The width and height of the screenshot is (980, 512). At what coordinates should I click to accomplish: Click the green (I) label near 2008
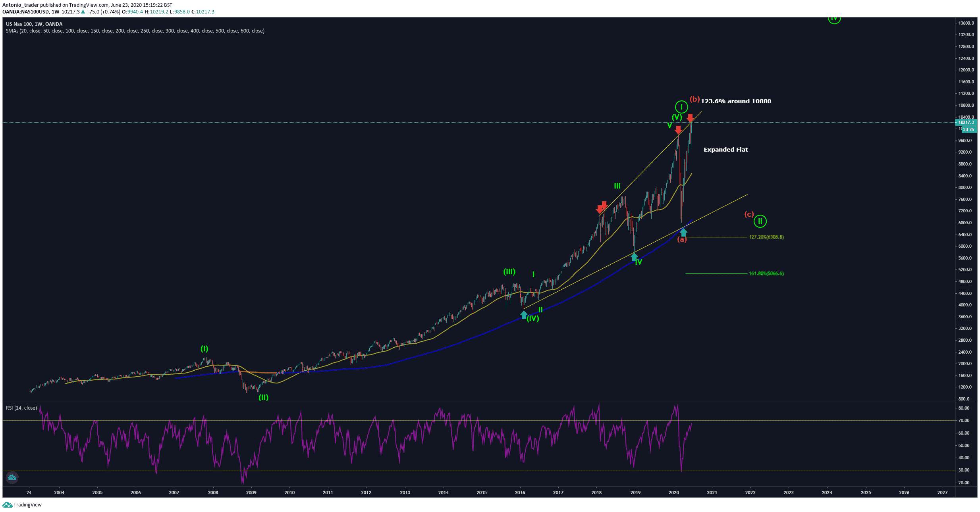tap(204, 349)
